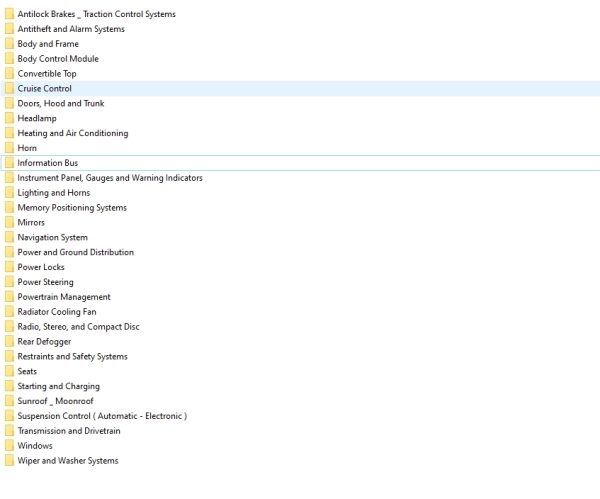Select the 'Convertible Top' folder name
This screenshot has height=499, width=600.
[47, 74]
